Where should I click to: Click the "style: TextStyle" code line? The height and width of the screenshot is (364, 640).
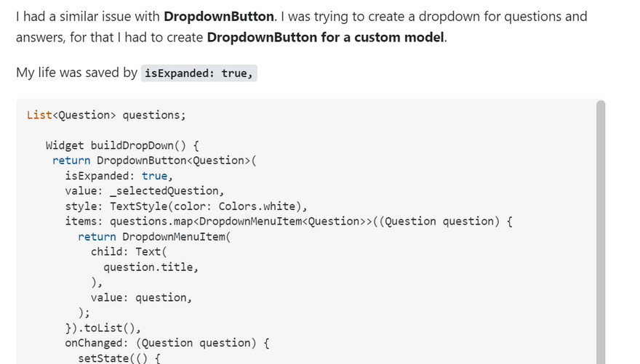186,206
